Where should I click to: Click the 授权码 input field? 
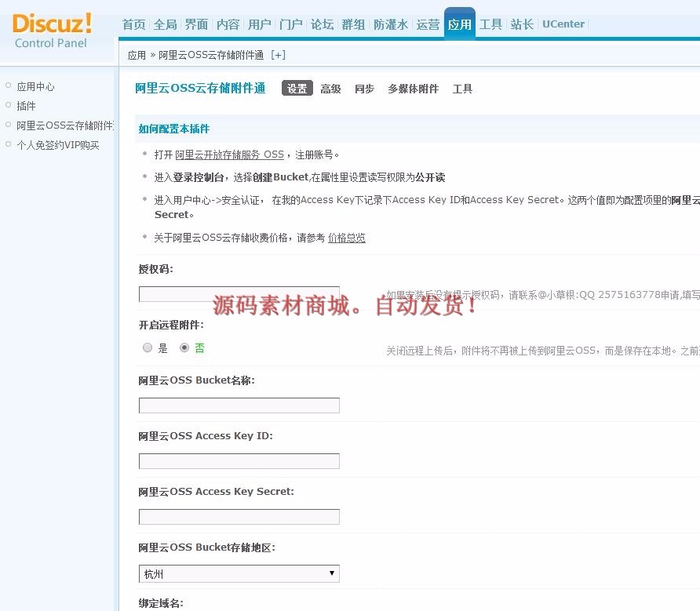coord(239,294)
